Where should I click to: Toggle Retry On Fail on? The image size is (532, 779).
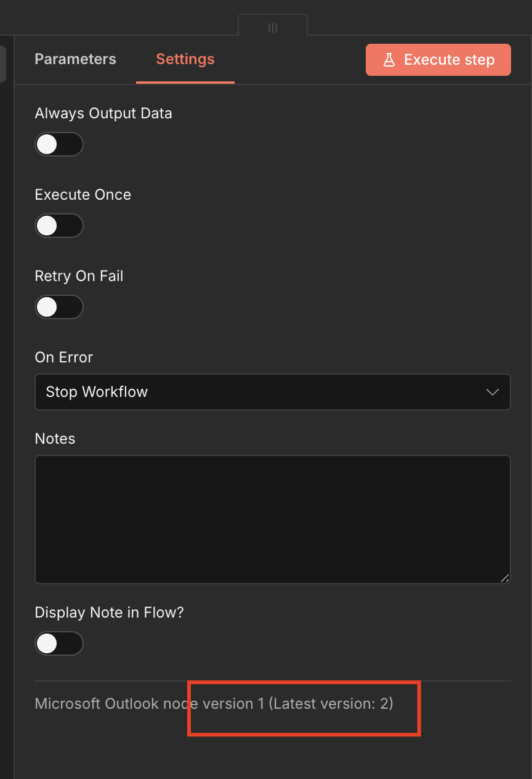click(58, 307)
